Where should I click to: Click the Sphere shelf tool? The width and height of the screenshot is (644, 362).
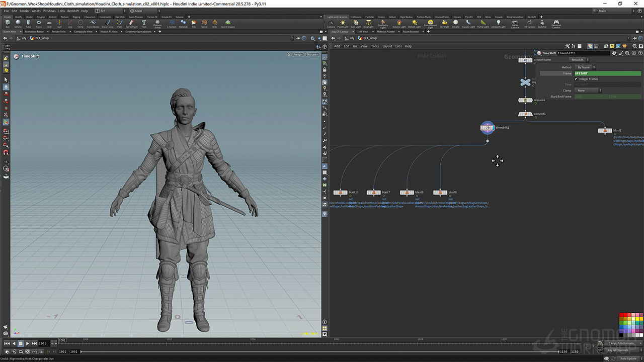[x=18, y=24]
